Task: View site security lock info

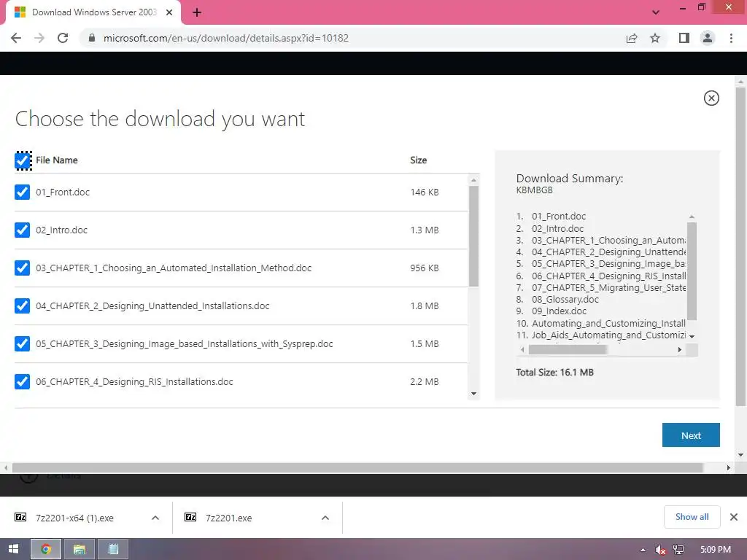Action: (92, 38)
